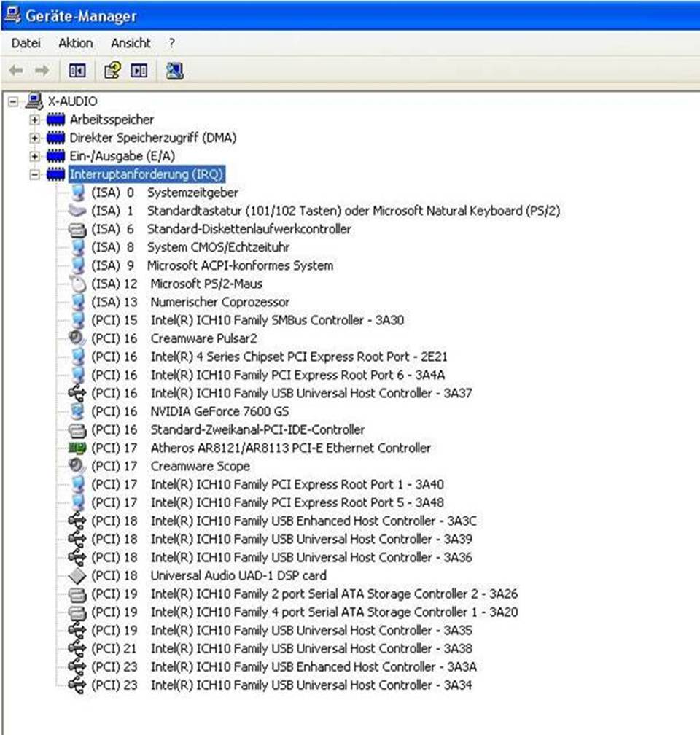Select PCI Express Root Port 6 - 3A4A

(x=268, y=375)
